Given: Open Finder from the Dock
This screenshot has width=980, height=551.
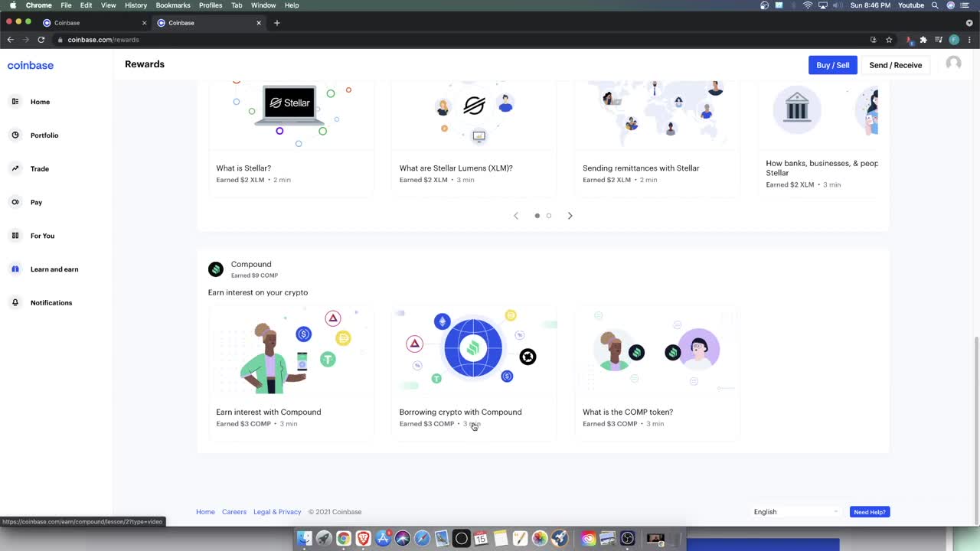Looking at the screenshot, I should tap(305, 539).
